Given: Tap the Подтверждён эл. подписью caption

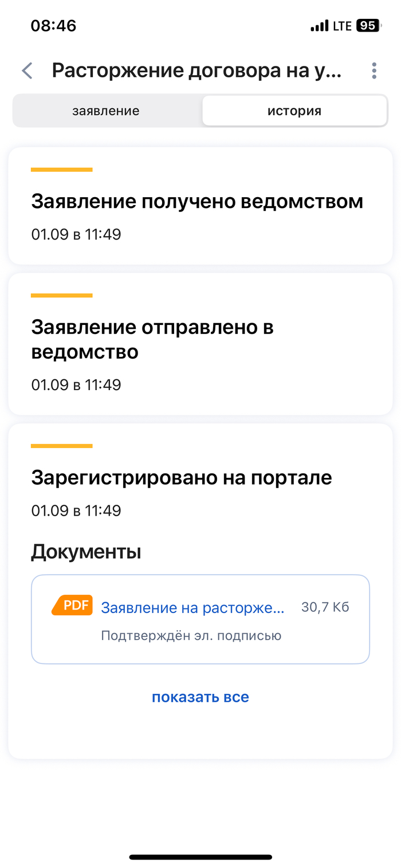Looking at the screenshot, I should (191, 635).
